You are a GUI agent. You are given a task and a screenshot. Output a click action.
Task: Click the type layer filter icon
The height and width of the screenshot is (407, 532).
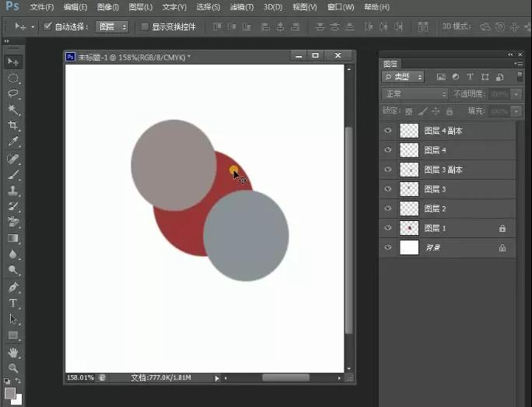(470, 77)
